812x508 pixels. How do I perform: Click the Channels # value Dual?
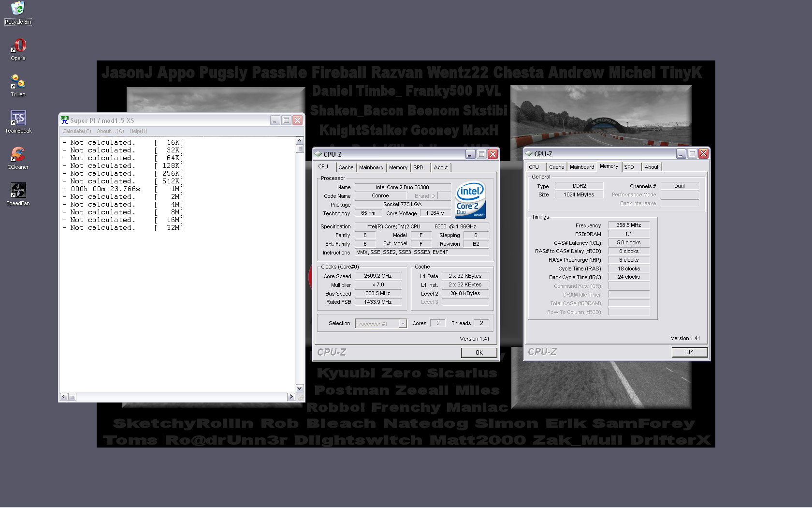click(680, 186)
